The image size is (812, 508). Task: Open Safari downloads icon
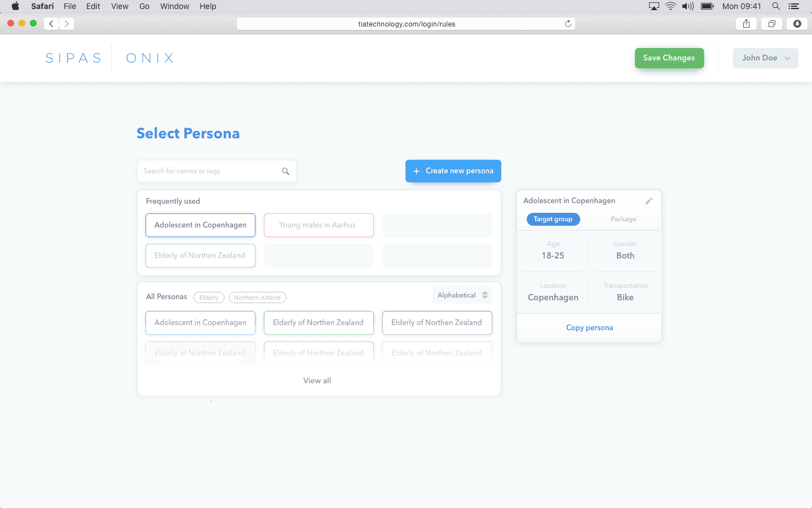(x=797, y=24)
